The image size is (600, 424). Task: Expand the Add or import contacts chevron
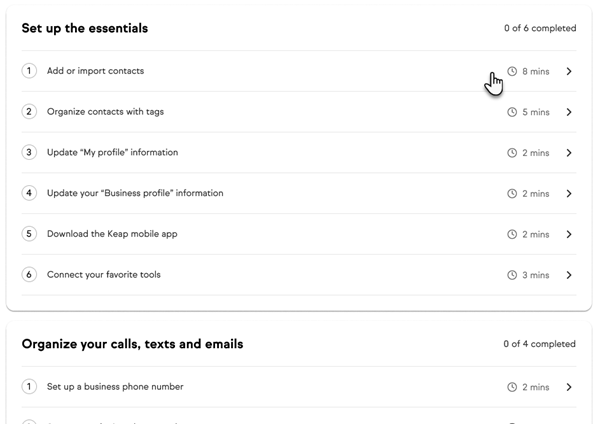tap(569, 72)
